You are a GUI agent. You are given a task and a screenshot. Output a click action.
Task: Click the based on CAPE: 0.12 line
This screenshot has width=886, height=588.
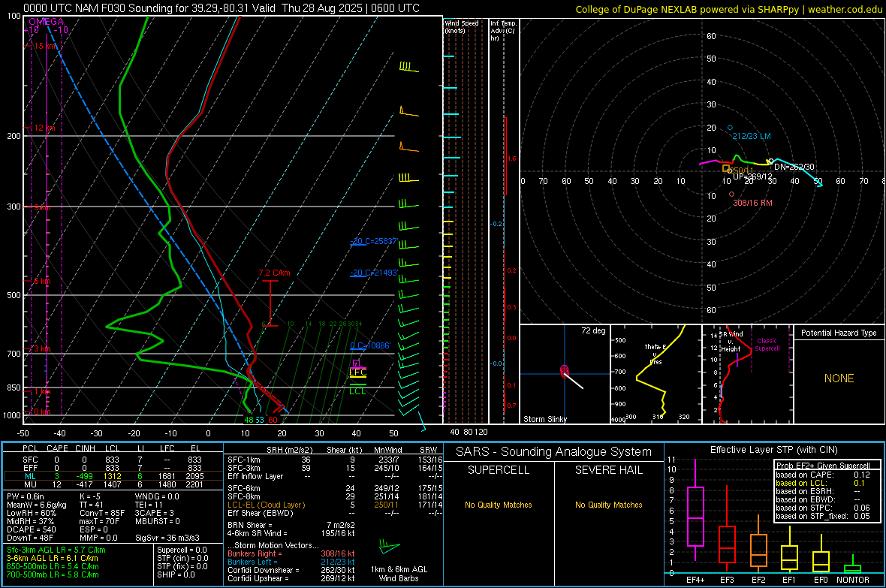pos(823,475)
